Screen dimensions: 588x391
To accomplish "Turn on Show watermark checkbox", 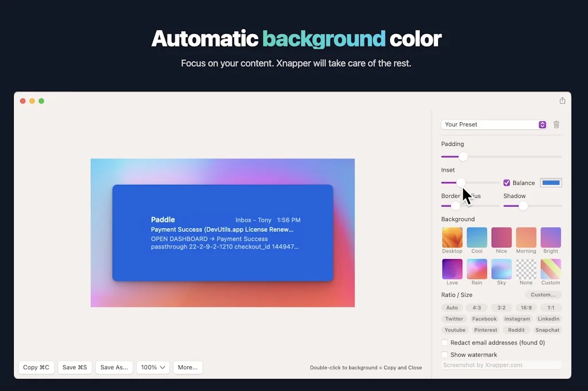I will (x=444, y=355).
